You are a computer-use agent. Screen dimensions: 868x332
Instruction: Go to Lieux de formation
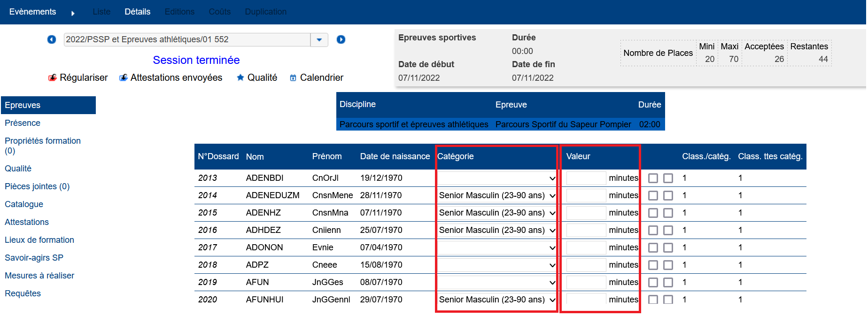(x=39, y=240)
